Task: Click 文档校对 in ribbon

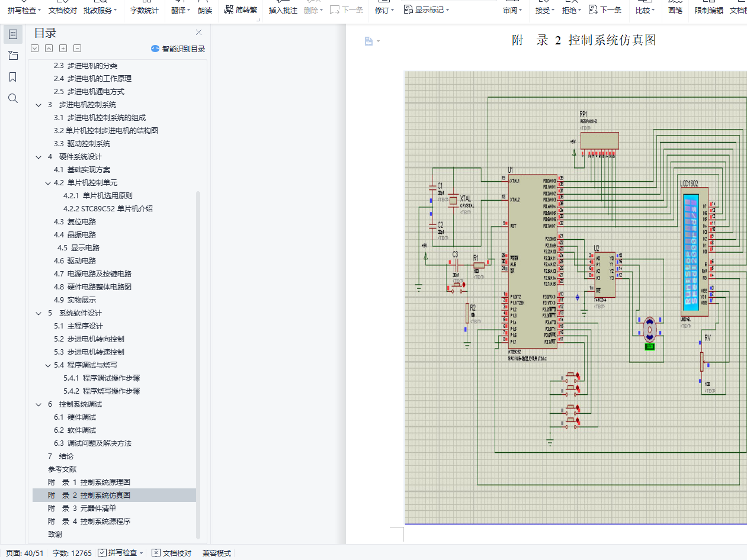Action: 63,10
